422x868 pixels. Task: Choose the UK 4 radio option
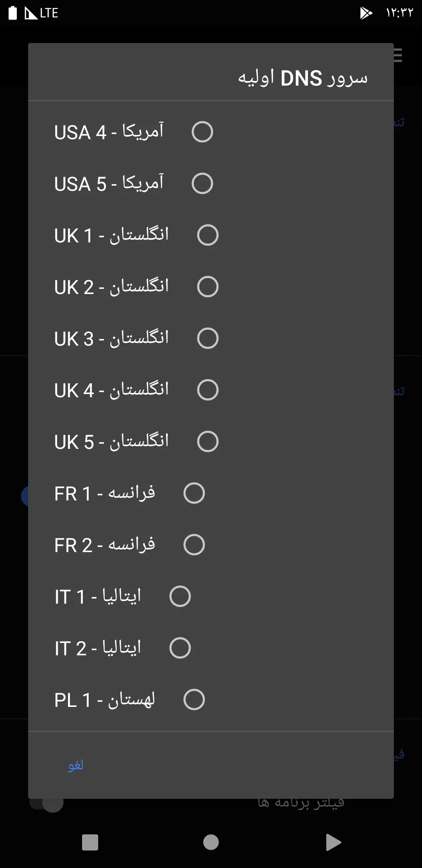[x=207, y=390]
